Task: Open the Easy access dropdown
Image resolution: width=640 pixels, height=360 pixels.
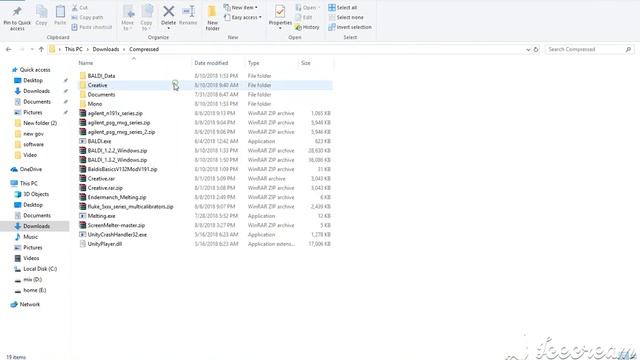Action: tap(243, 18)
